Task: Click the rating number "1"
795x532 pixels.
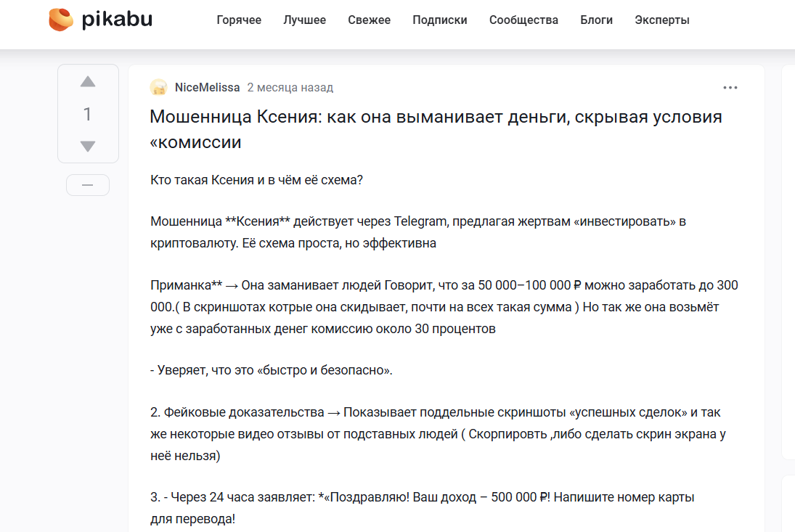Action: coord(88,113)
